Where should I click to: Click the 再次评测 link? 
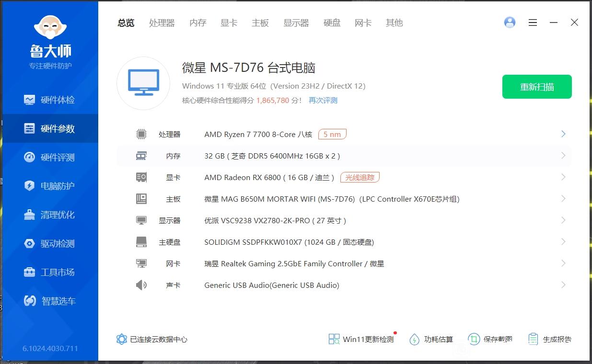(x=323, y=101)
